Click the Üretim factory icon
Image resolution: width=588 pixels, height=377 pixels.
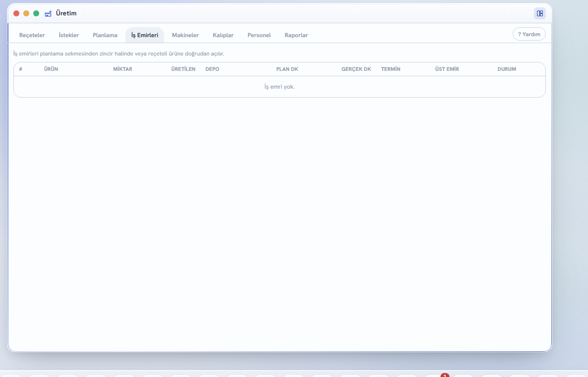[48, 13]
